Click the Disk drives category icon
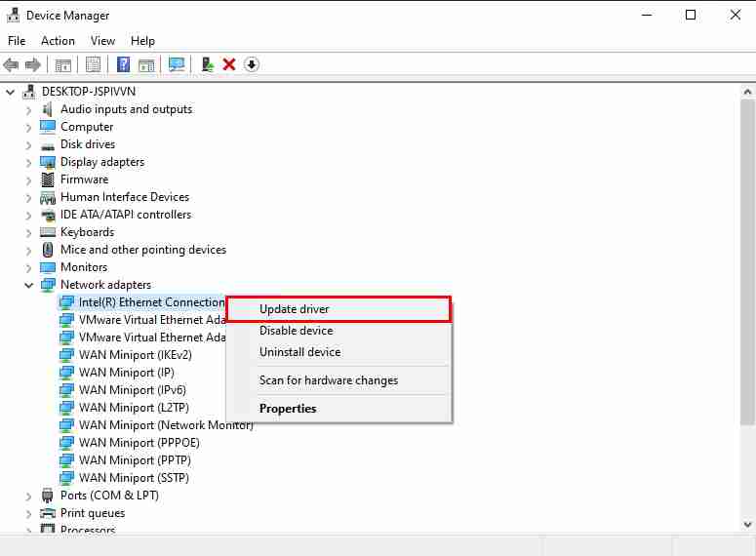 click(48, 145)
